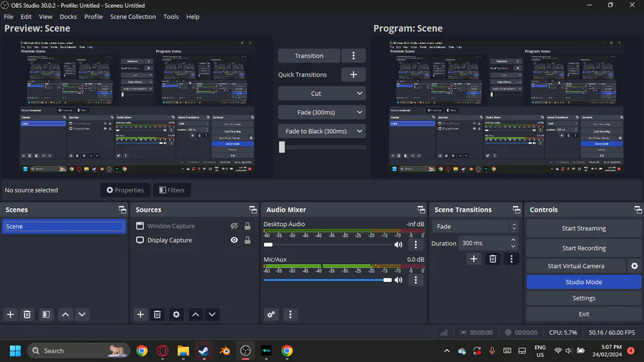Image resolution: width=644 pixels, height=362 pixels.
Task: Decrease duration with down stepper arrow
Action: tap(513, 246)
